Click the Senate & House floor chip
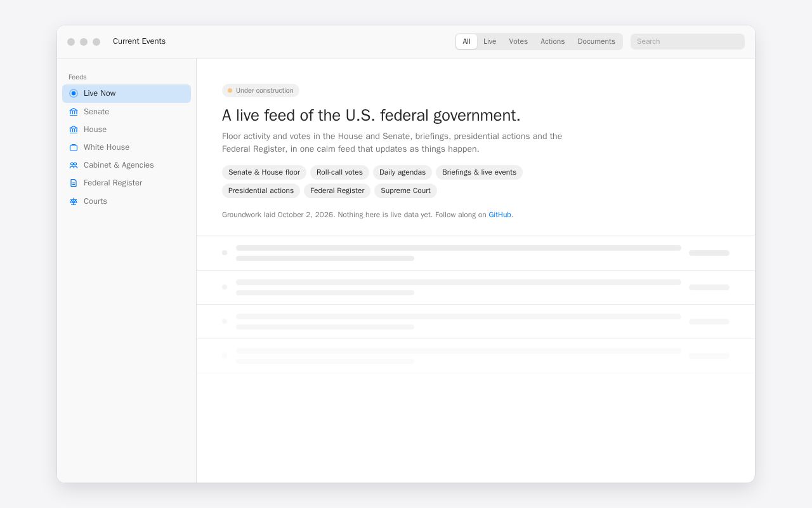Screen dimensions: 812x508 click(264, 172)
